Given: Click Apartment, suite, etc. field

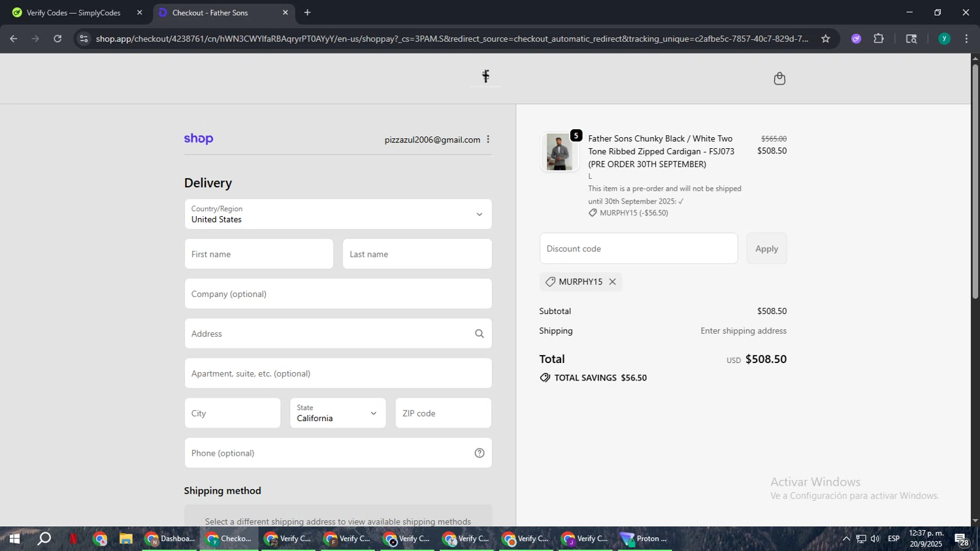Looking at the screenshot, I should coord(338,373).
